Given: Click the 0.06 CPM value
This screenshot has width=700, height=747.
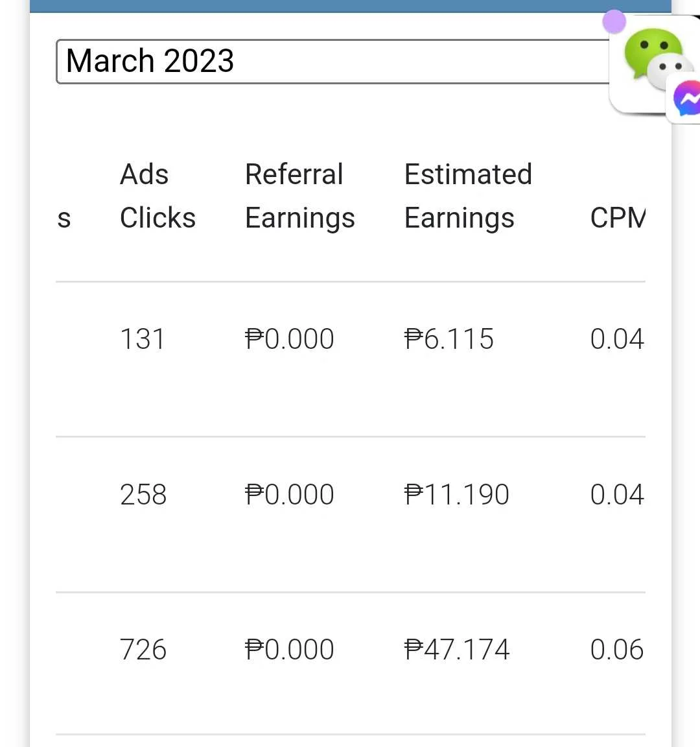Looking at the screenshot, I should pos(616,650).
